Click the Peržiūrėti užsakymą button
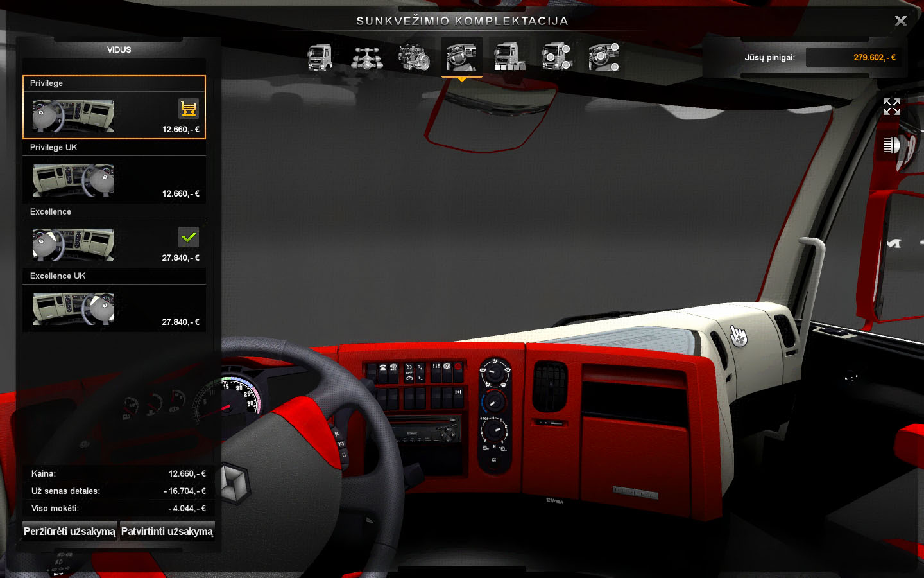 69,531
